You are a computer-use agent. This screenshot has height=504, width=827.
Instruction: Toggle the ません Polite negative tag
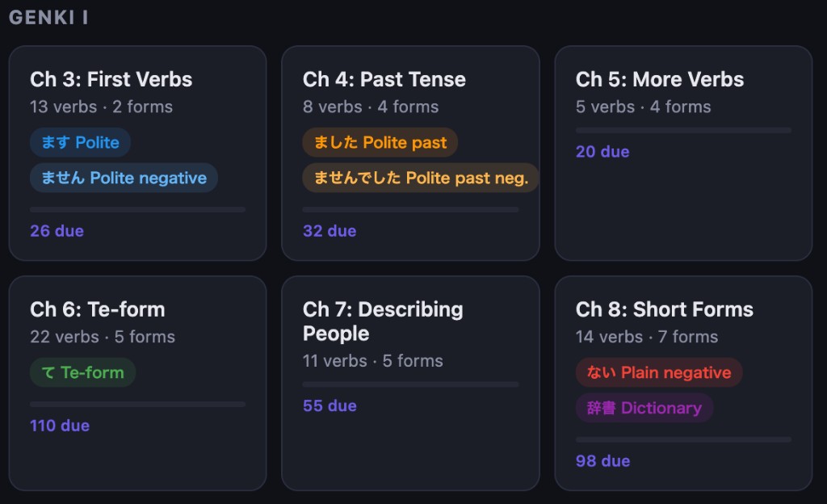click(x=124, y=178)
